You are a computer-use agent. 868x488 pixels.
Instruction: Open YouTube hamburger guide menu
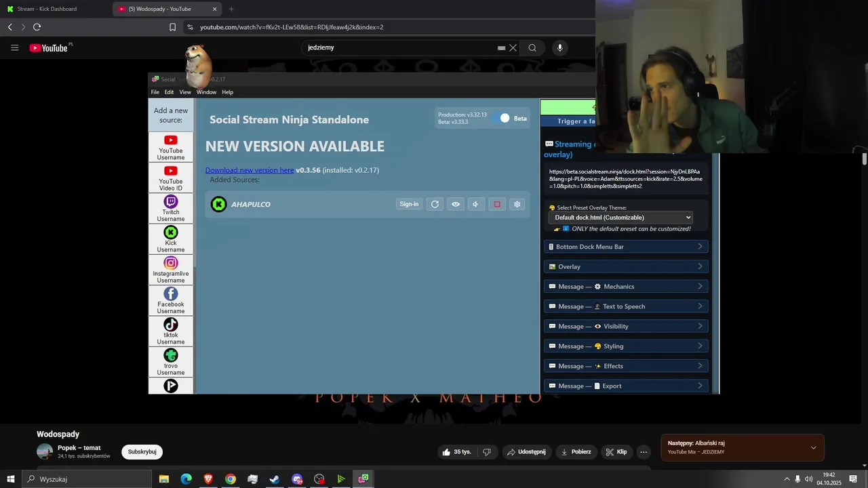(14, 47)
